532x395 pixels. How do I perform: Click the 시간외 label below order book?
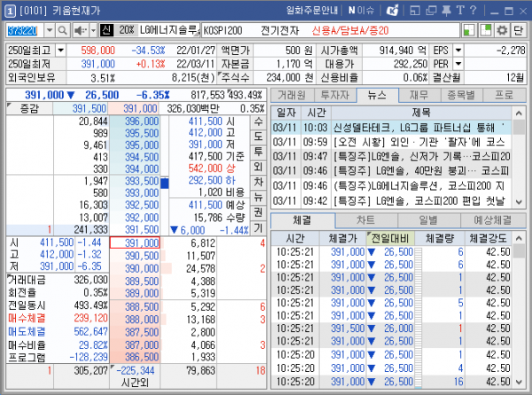[x=135, y=383]
